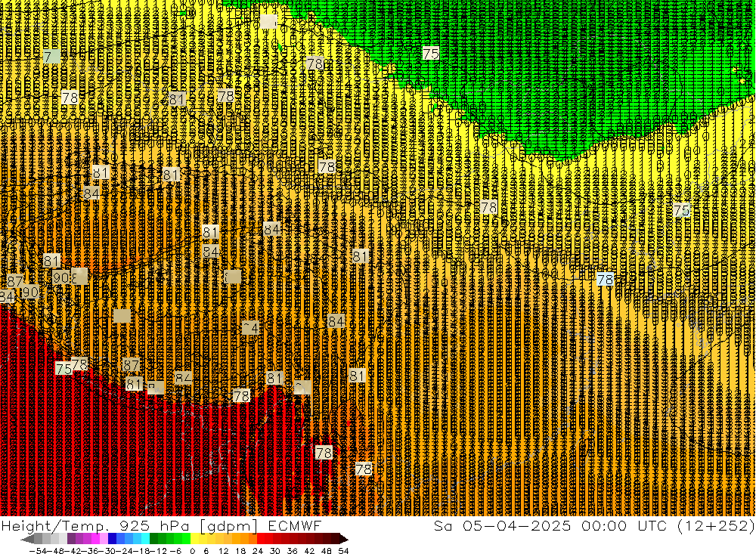Click the '[gdpm]' unit label
Viewport: 756px width, 554px height.
[228, 527]
